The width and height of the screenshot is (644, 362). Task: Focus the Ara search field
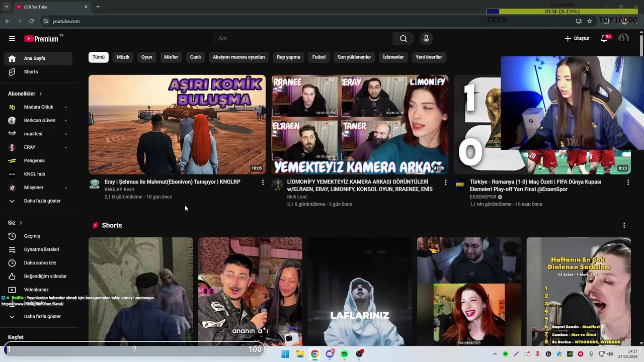coord(303,39)
